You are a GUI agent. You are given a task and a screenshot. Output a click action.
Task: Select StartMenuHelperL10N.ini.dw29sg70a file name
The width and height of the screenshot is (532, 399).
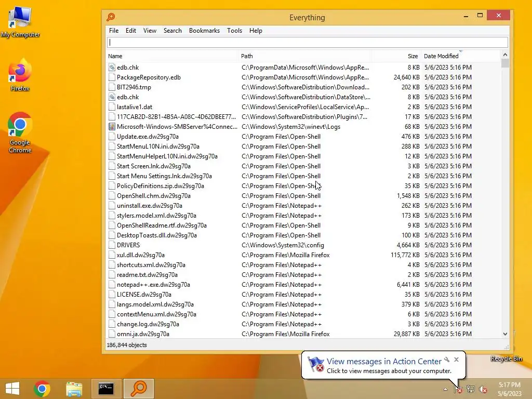pyautogui.click(x=167, y=156)
